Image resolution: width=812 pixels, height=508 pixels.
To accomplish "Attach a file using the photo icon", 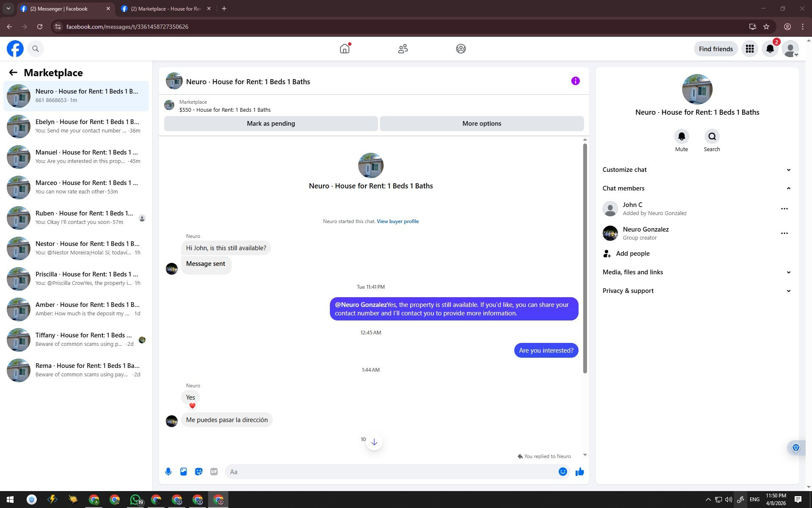I will point(184,472).
